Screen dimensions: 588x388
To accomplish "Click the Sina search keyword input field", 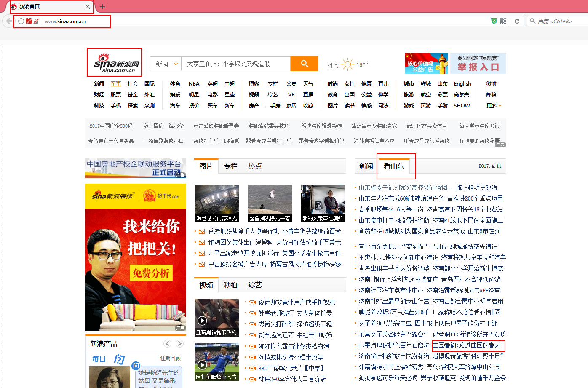I will tap(236, 64).
